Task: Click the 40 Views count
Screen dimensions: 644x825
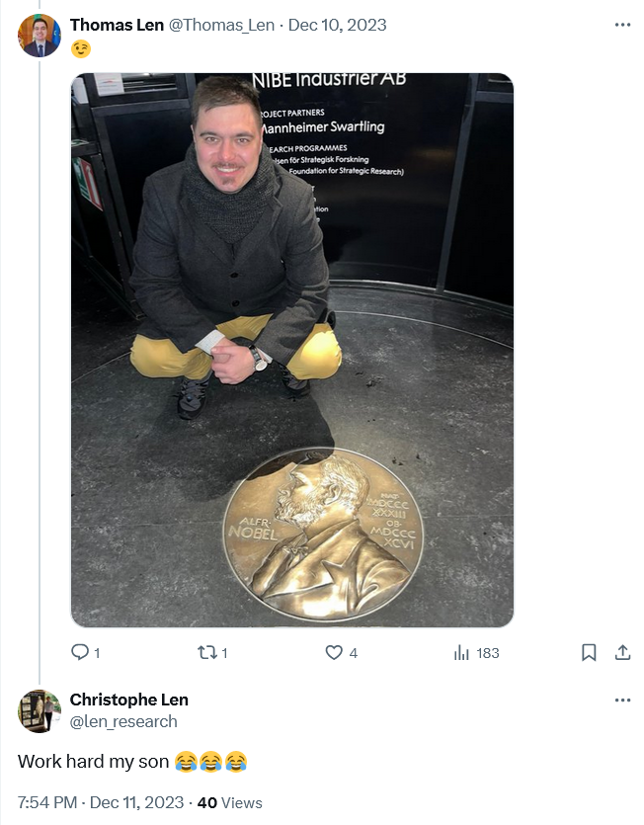Action: click(229, 802)
